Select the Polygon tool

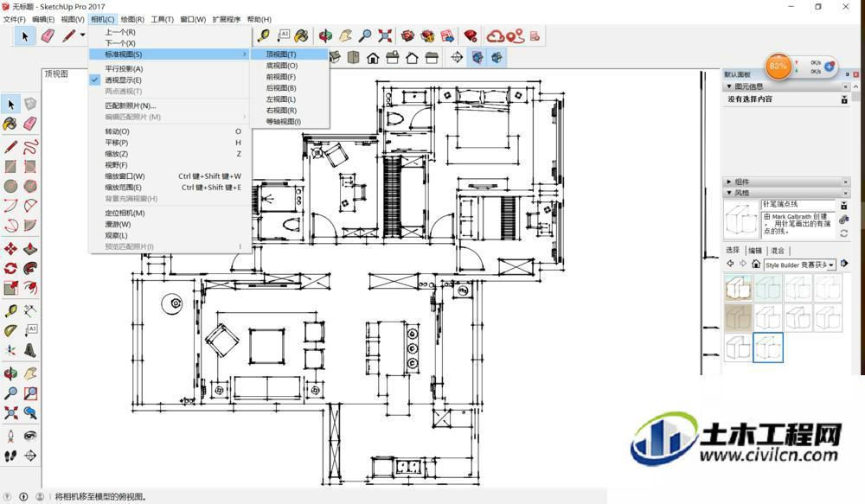coord(30,186)
